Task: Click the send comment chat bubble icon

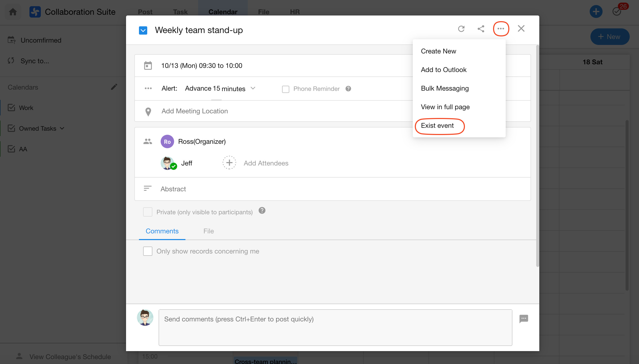Action: tap(524, 319)
